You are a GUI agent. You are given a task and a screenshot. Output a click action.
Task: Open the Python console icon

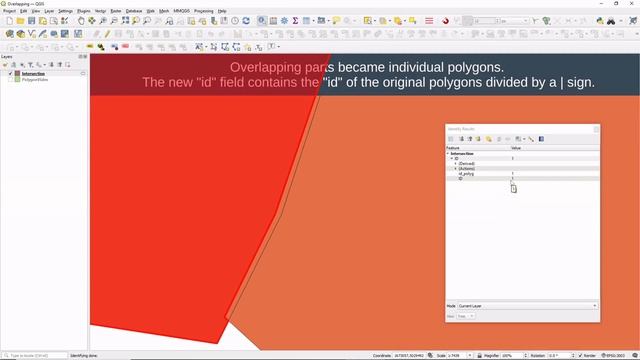click(600, 21)
